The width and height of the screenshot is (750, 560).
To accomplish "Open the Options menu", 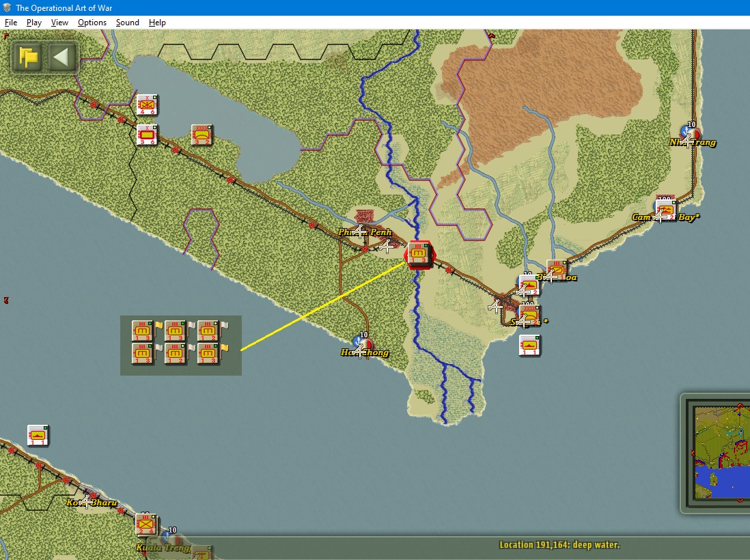I will pyautogui.click(x=92, y=23).
